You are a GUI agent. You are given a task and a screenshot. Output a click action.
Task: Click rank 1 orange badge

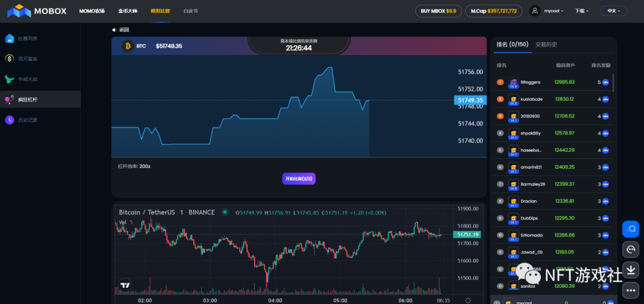500,82
